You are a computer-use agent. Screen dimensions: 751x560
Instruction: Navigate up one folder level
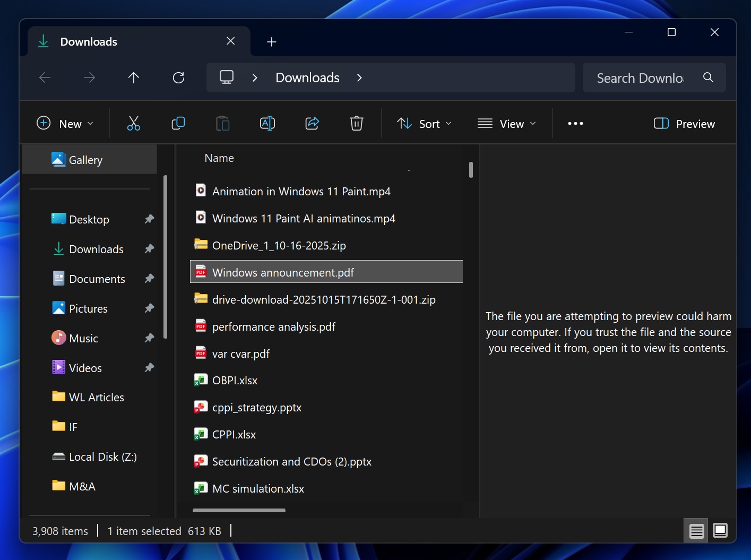point(133,77)
